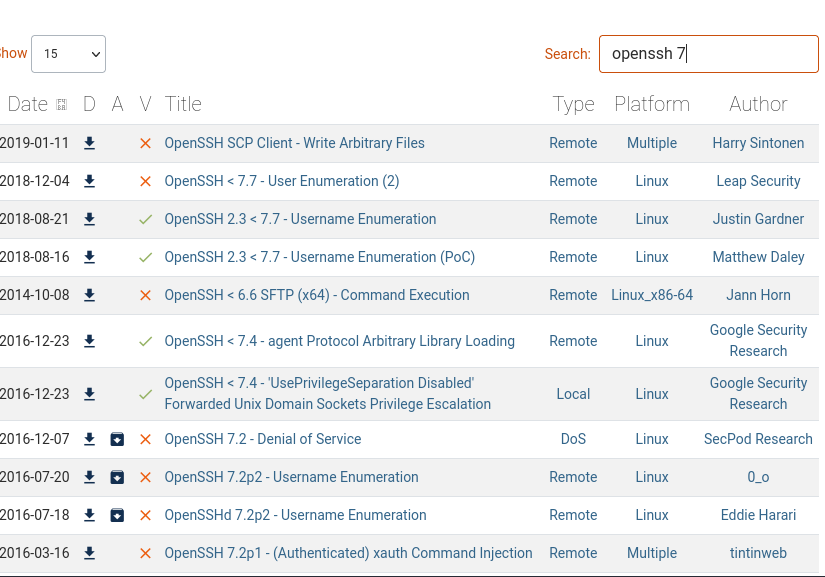Sort results by Platform column header
This screenshot has width=825, height=577.
[x=652, y=104]
